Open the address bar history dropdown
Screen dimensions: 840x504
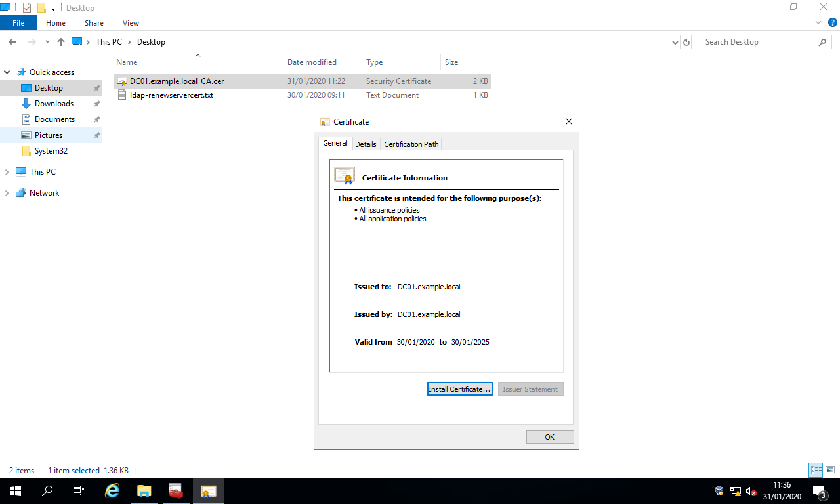675,41
